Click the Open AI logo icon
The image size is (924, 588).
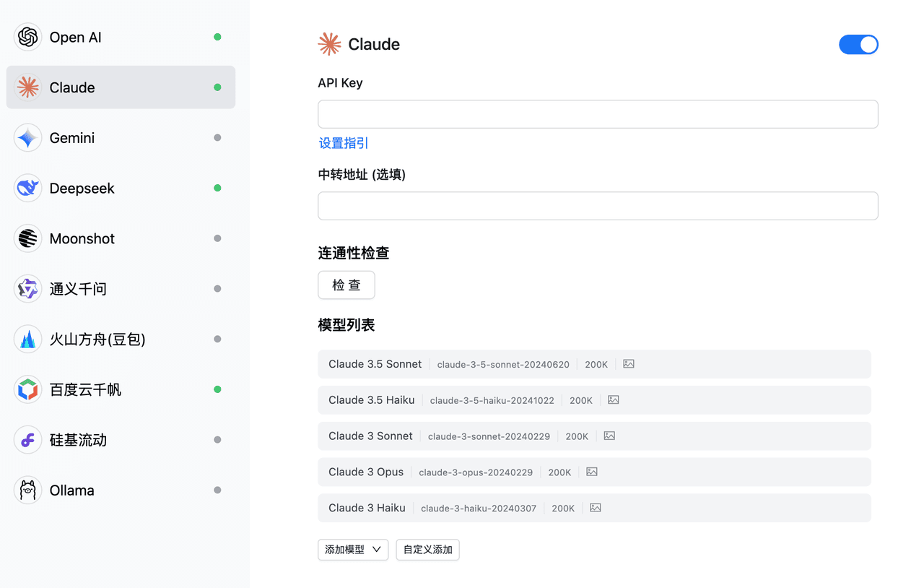pos(27,37)
